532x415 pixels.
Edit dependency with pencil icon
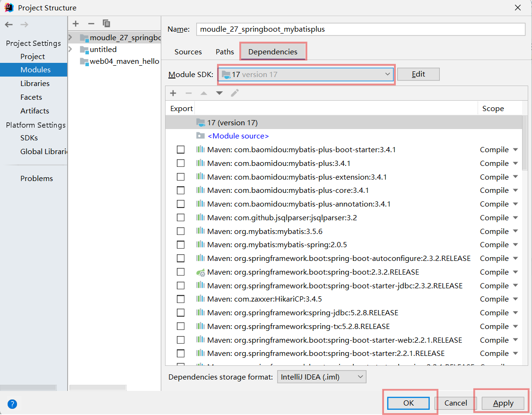click(235, 93)
